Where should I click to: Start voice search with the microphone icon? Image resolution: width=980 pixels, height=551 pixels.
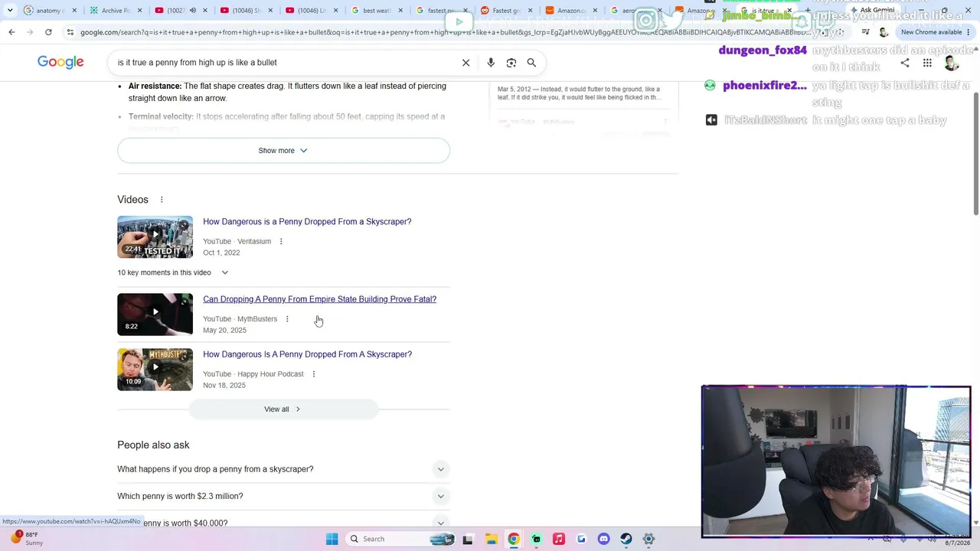pos(491,63)
